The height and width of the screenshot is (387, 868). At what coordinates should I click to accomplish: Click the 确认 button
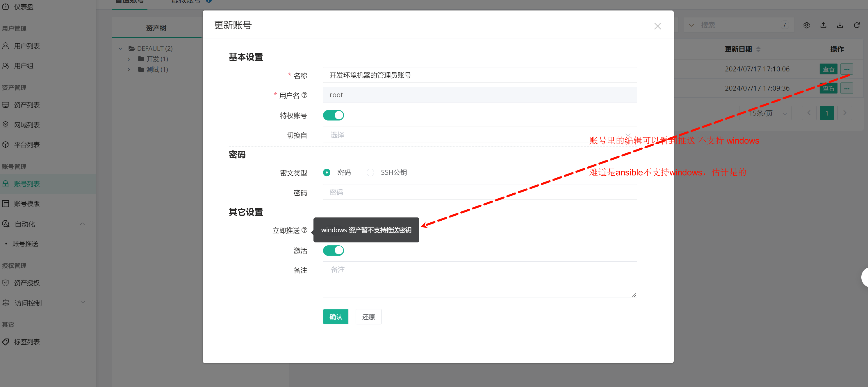point(335,317)
